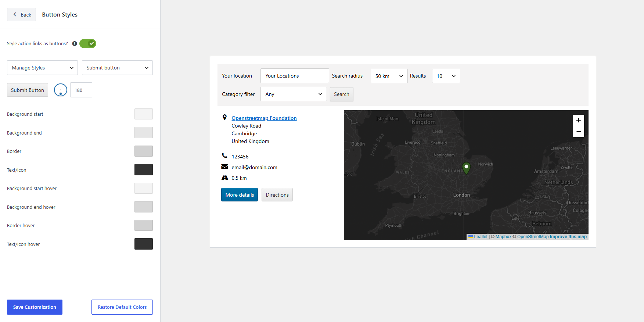The image size is (644, 322).
Task: Pick the Text/Icon color swatch
Action: (144, 170)
